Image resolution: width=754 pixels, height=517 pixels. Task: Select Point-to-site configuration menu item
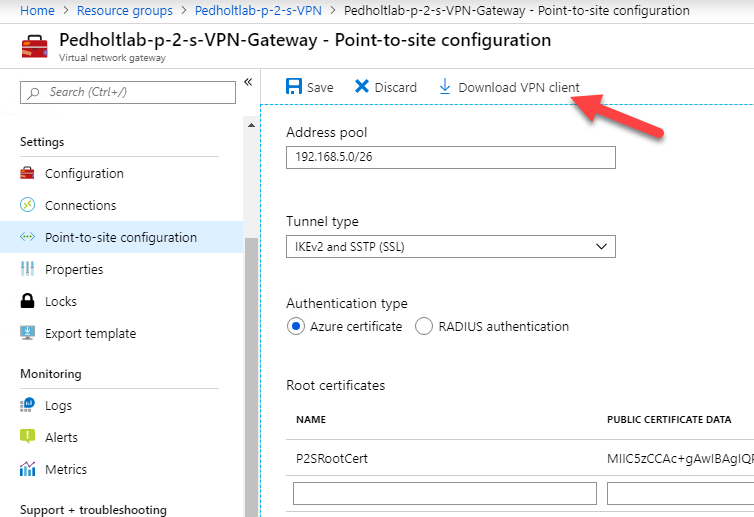pos(121,237)
